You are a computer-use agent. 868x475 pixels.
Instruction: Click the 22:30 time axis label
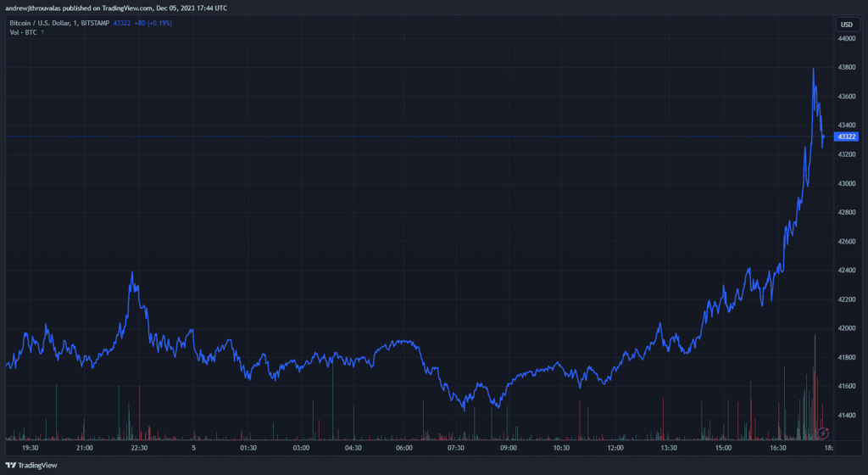click(139, 448)
